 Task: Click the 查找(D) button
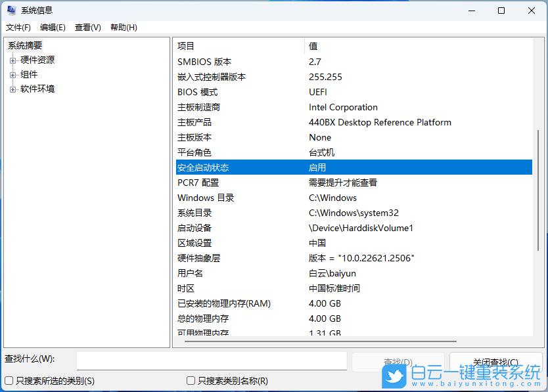click(398, 360)
